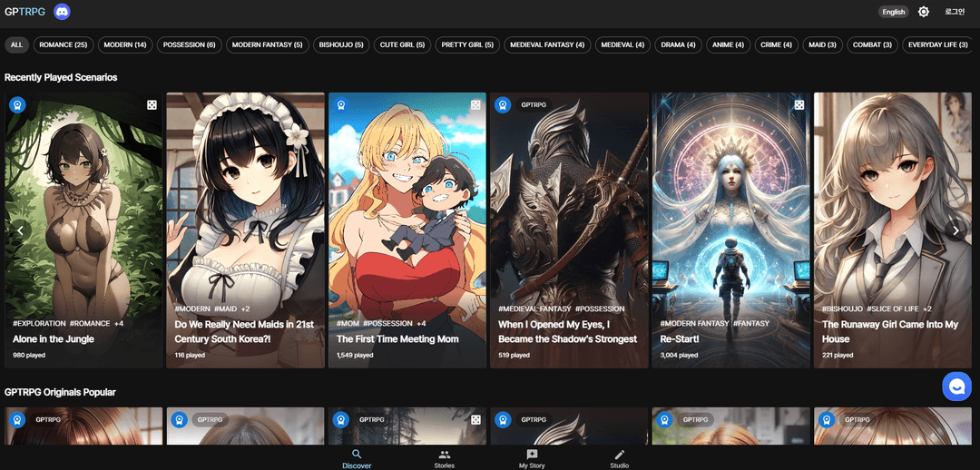Filter by MAID (3) tag
The image size is (980, 470).
pos(822,45)
